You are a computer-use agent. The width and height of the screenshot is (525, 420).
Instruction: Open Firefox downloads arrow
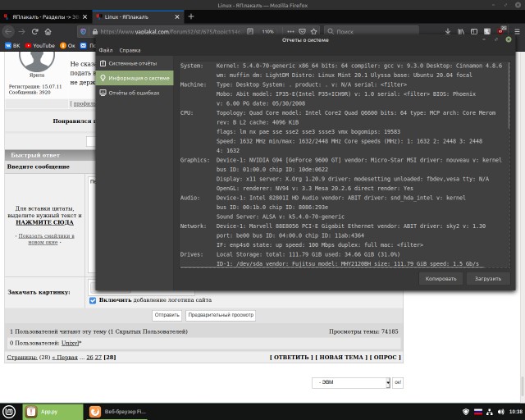(x=448, y=31)
